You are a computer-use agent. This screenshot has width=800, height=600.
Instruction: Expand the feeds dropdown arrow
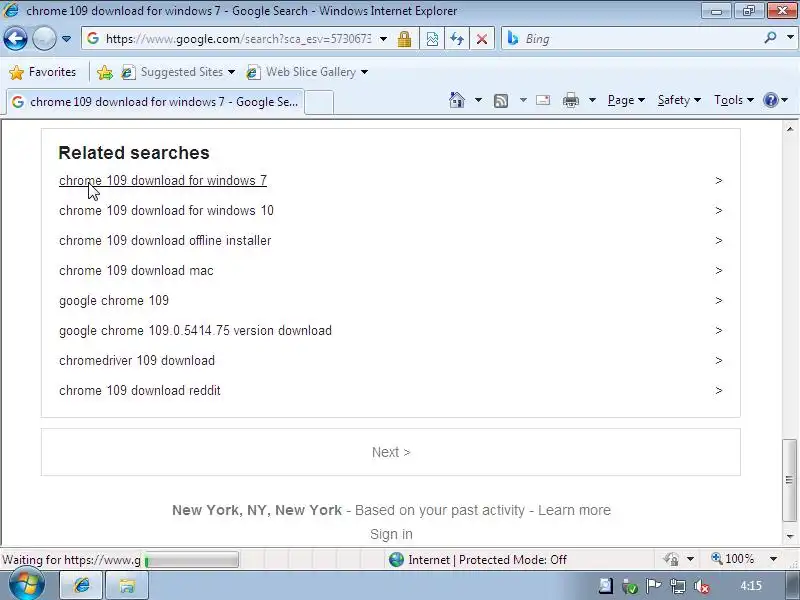[x=523, y=100]
